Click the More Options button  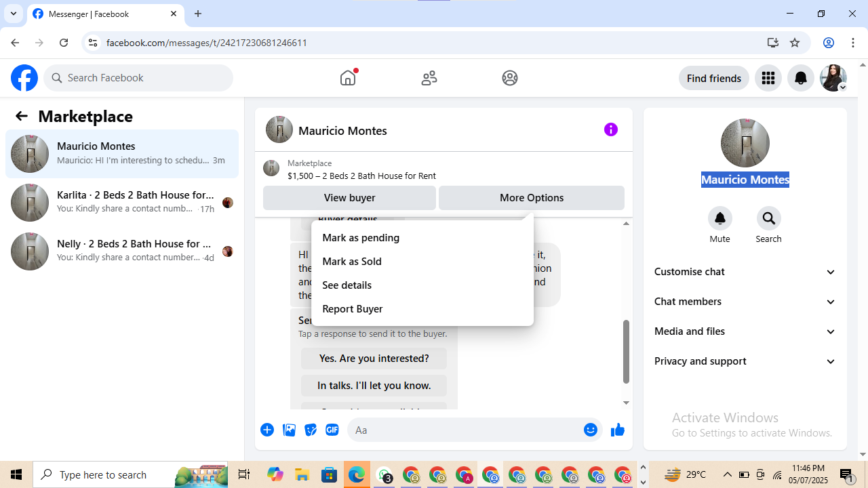tap(532, 198)
